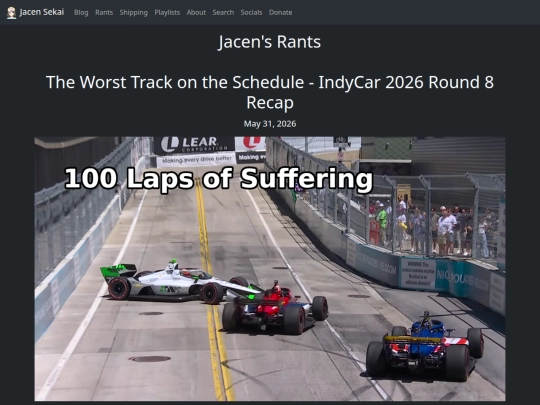
Task: Visit the About page
Action: [196, 12]
